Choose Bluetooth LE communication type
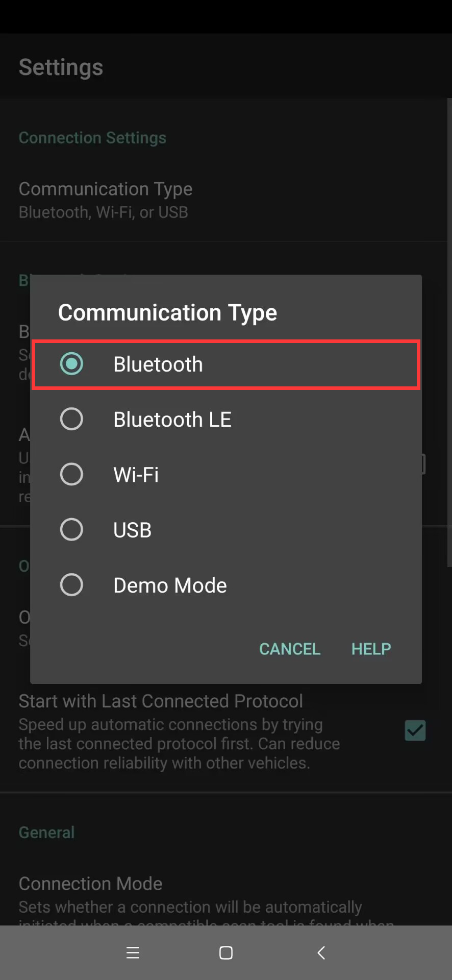 tap(71, 419)
